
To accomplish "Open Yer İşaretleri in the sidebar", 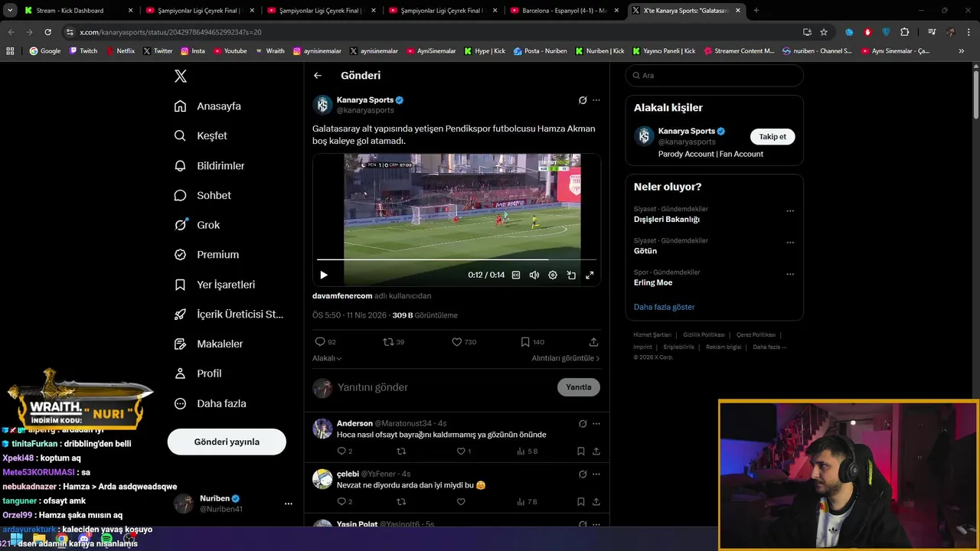I will (214, 285).
